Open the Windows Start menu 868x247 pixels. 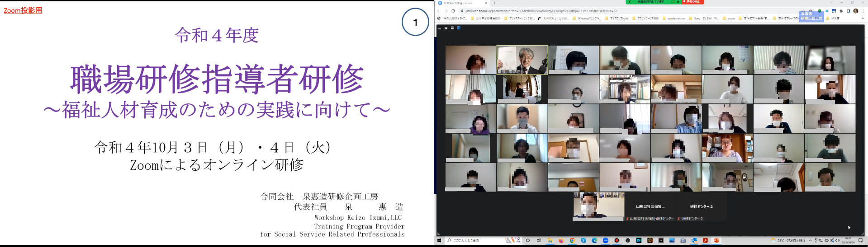(x=439, y=240)
